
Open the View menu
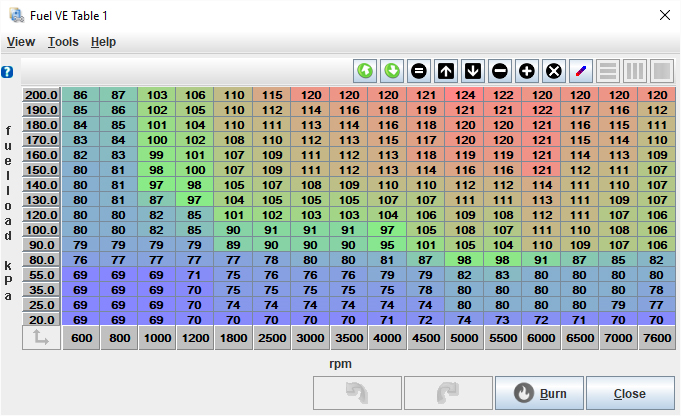point(21,42)
